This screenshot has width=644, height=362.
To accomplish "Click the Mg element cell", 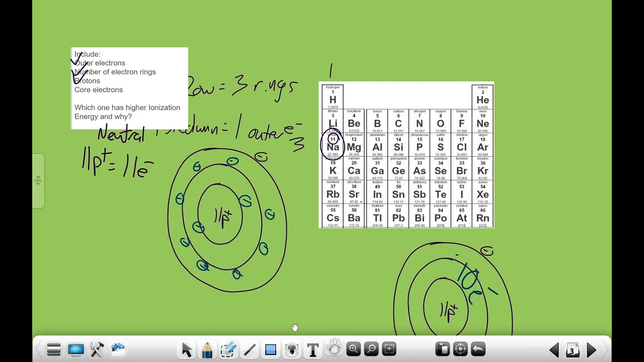I will 354,145.
